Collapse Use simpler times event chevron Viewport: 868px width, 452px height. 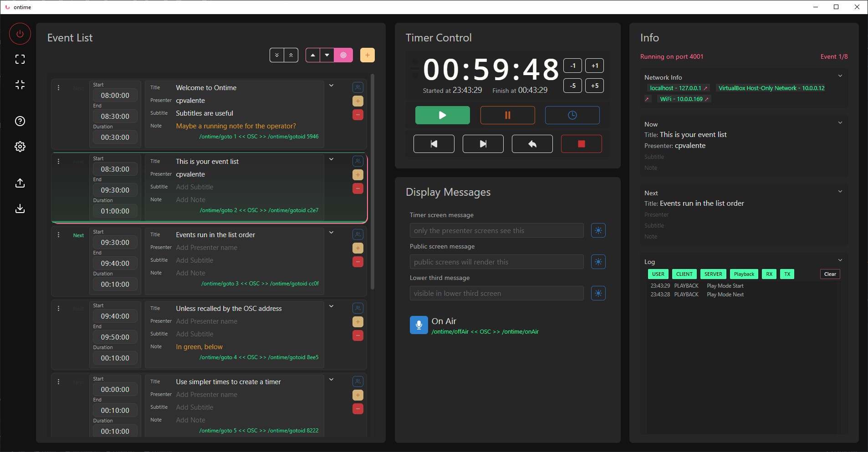(332, 380)
